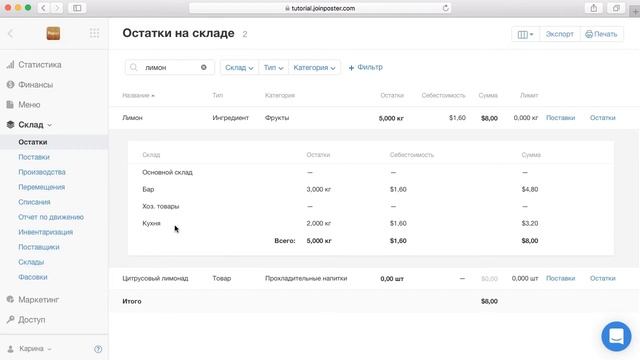Open the support chat bubble

(x=616, y=336)
